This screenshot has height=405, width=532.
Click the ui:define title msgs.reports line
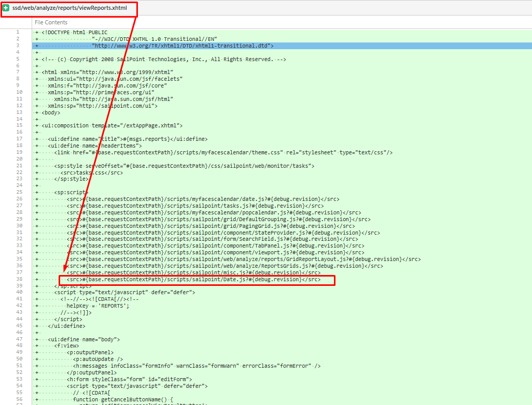pos(128,139)
